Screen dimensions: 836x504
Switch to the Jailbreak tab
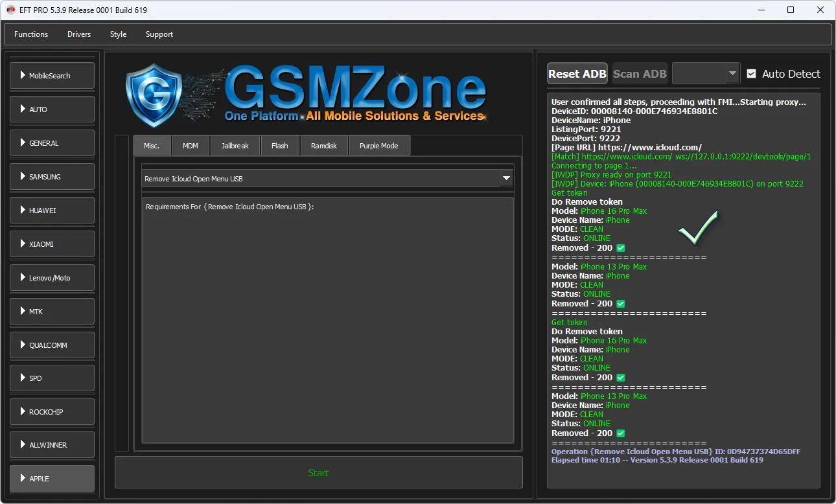tap(235, 146)
